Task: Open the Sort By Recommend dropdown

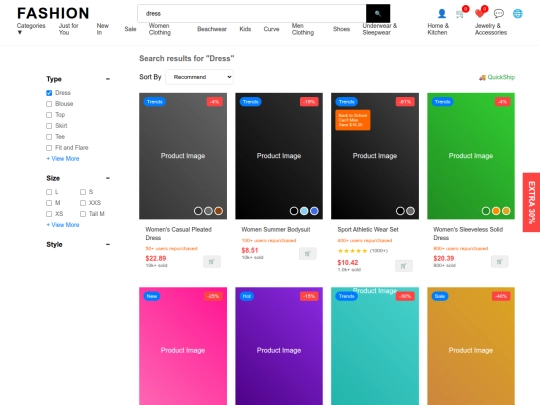Action: (199, 77)
